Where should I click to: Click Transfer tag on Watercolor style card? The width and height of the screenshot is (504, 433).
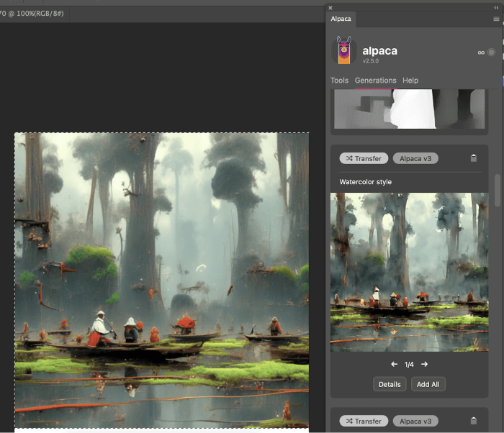tap(364, 158)
